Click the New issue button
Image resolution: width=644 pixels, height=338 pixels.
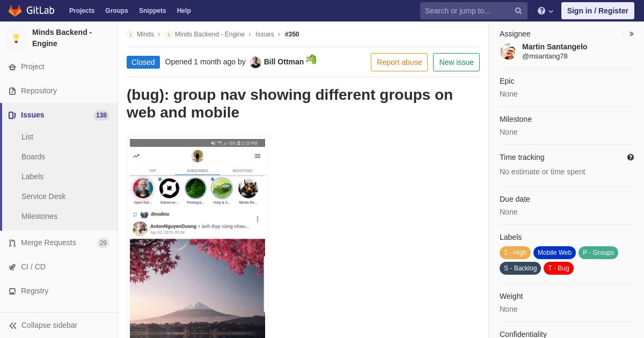(x=456, y=62)
